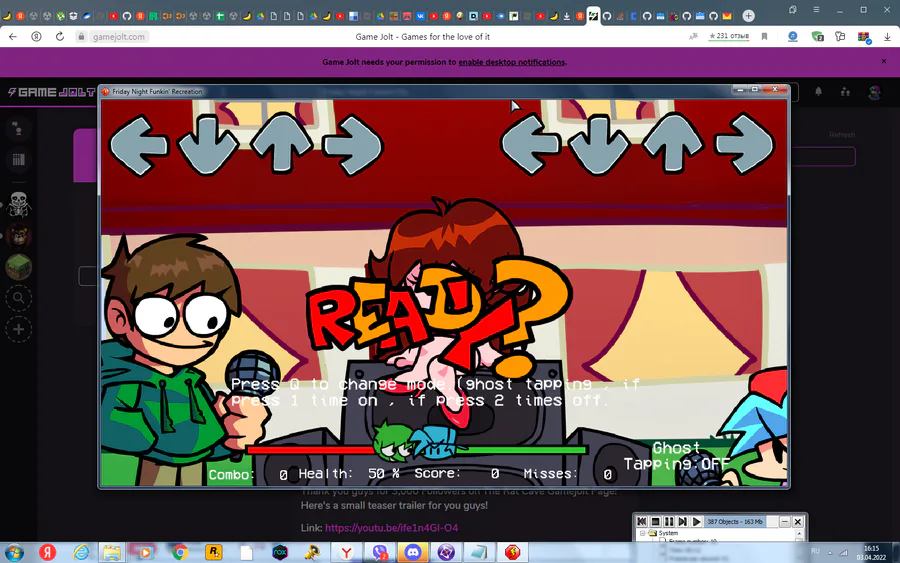The image size is (900, 563).
Task: Click the browser back arrow
Action: [x=13, y=36]
